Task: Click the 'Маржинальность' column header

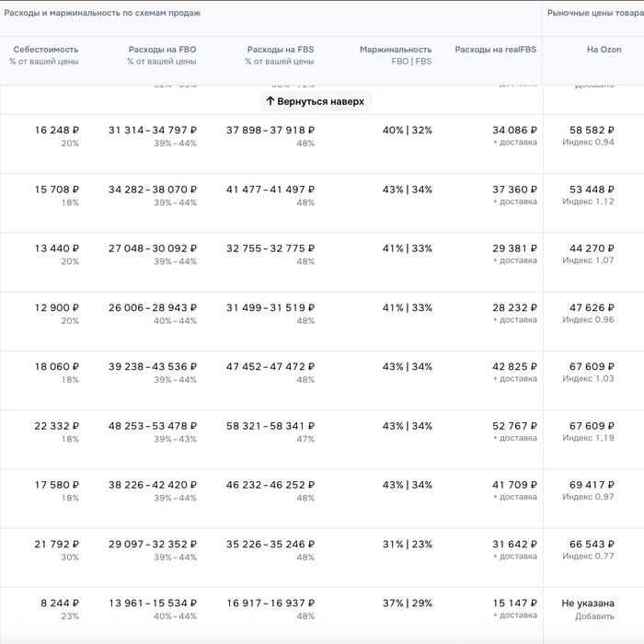Action: [x=396, y=50]
